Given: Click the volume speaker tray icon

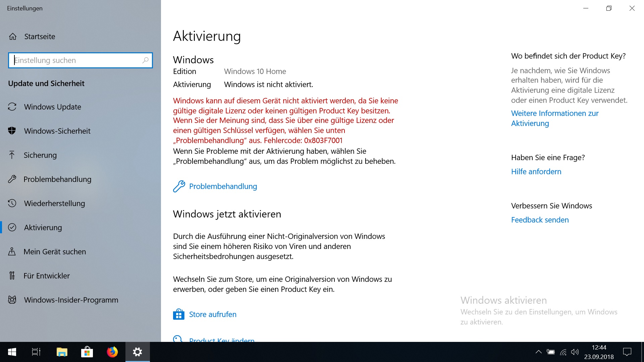Looking at the screenshot, I should tap(575, 352).
